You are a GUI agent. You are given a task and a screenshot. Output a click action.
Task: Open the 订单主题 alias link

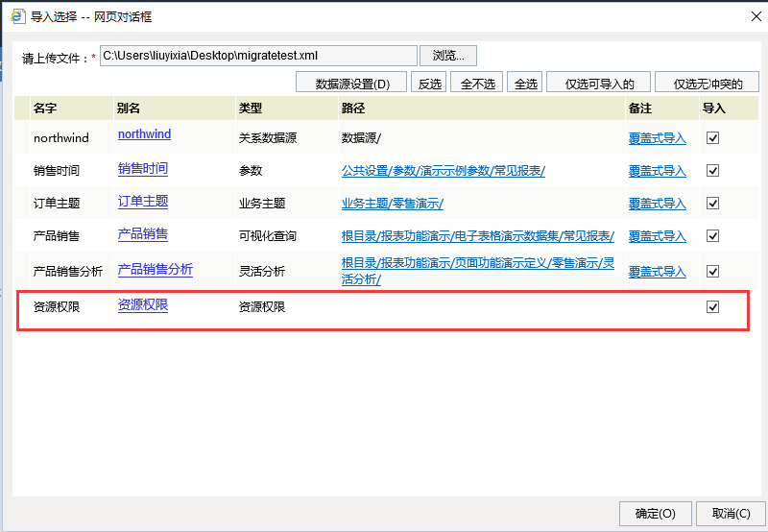[x=143, y=202]
